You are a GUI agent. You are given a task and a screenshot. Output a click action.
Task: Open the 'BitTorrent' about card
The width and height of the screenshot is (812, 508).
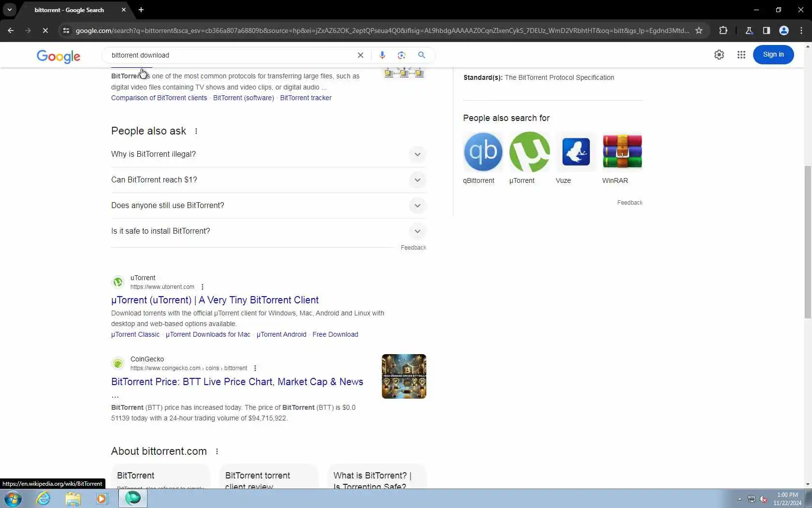161,477
